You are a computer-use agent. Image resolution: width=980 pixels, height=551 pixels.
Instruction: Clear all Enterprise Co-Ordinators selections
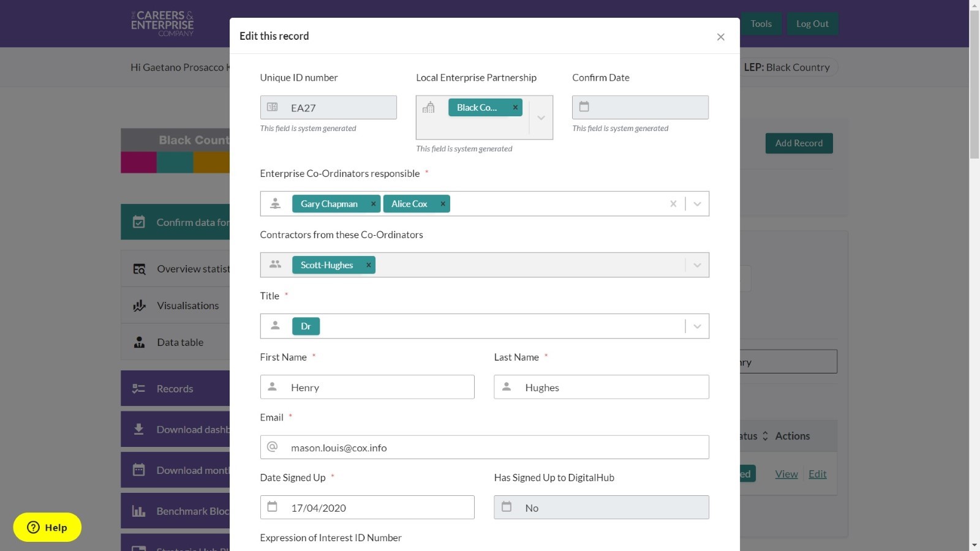(673, 204)
